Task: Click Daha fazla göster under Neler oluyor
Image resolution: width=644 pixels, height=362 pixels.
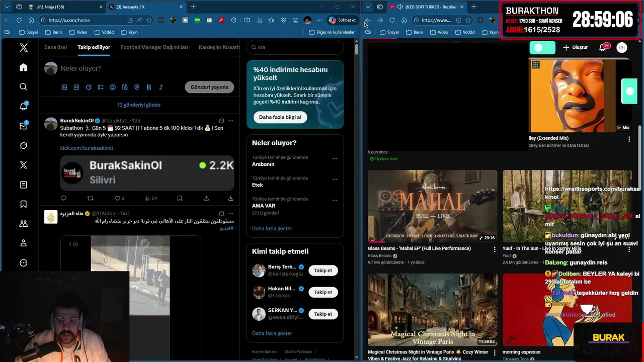Action: [272, 228]
